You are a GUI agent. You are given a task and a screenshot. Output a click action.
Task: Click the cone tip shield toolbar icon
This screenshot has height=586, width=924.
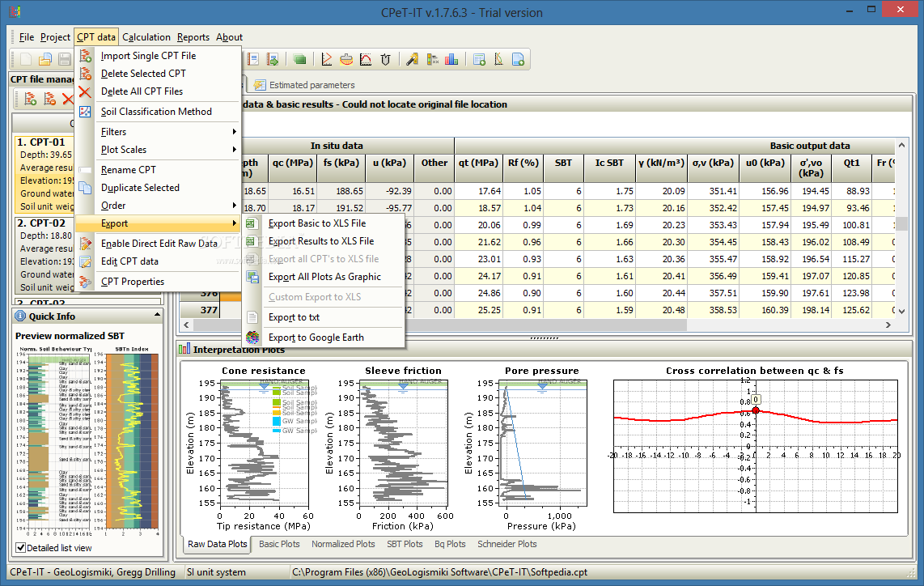pos(385,59)
